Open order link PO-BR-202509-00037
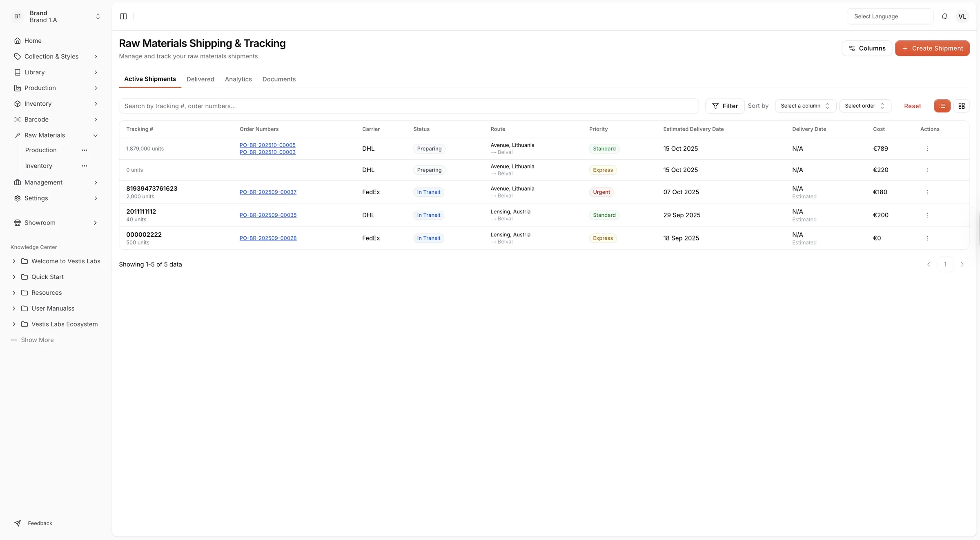 pyautogui.click(x=268, y=192)
